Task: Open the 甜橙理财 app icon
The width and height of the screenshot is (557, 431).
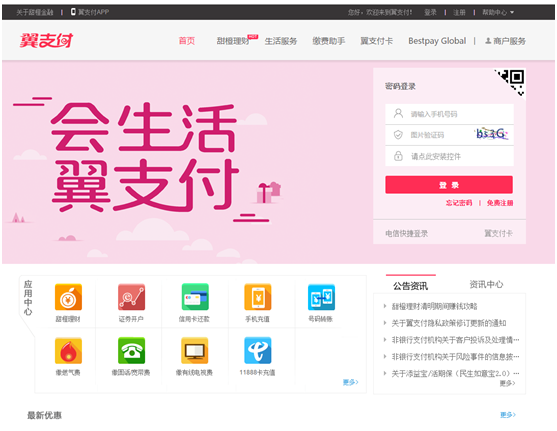Action: click(68, 297)
